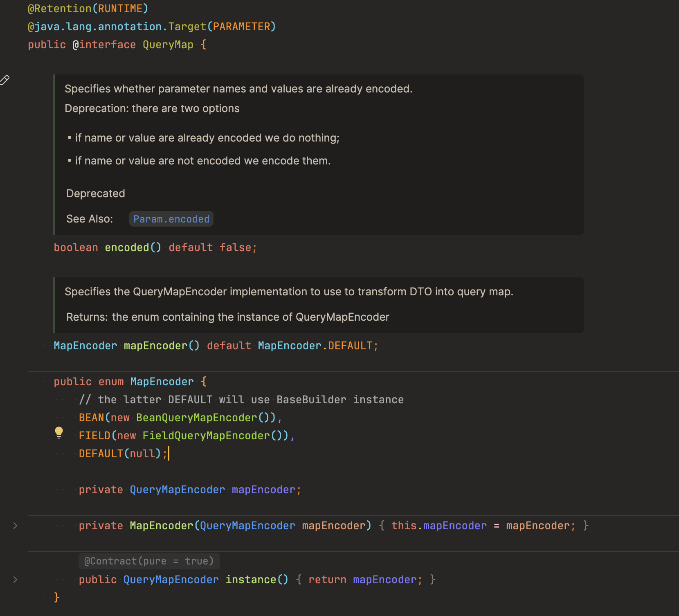Click the BeanQueryMapEncoder constructor call
679x616 pixels.
click(196, 418)
